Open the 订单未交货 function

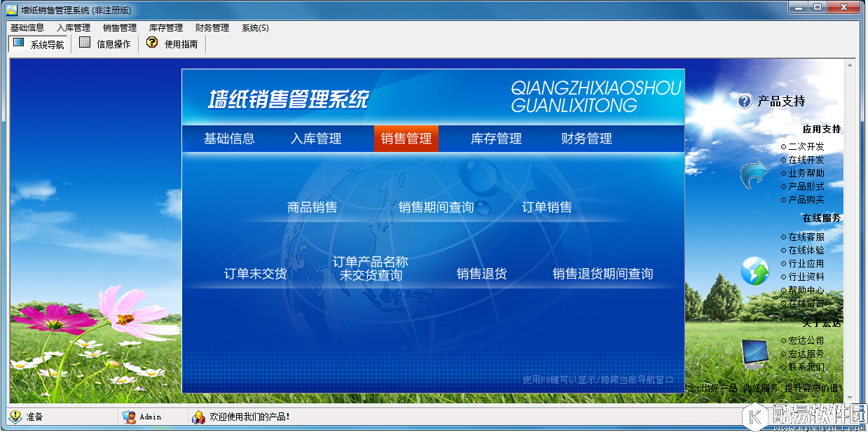tap(255, 274)
